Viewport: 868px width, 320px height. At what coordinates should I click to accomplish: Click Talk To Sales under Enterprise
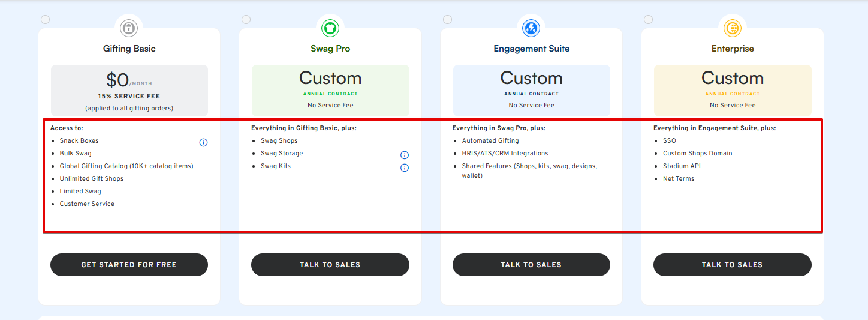[x=733, y=265]
